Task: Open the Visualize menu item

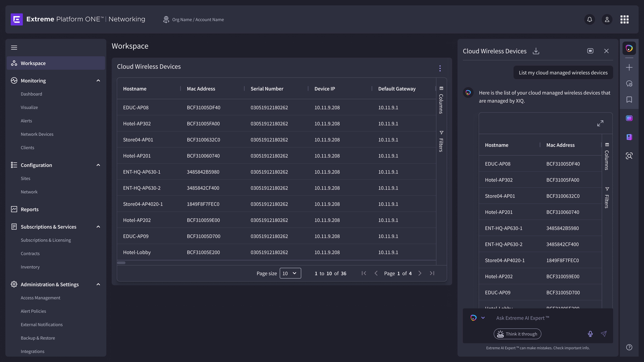Action: coord(29,107)
